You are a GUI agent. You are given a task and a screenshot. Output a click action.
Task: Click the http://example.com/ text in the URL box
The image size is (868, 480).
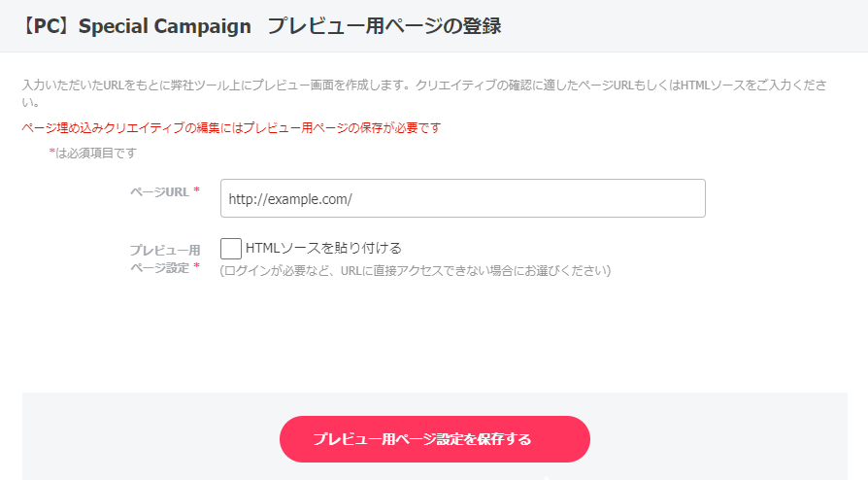[289, 199]
